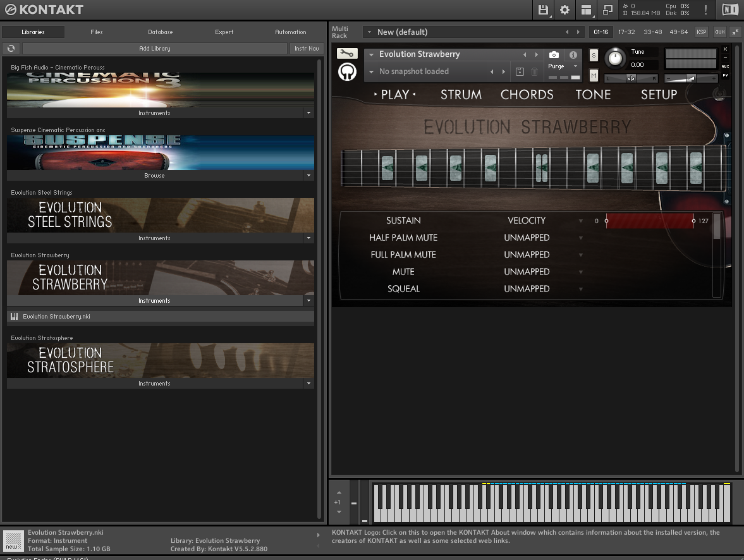The width and height of the screenshot is (744, 560).
Task: Toggle the instrument Mute button
Action: (594, 75)
